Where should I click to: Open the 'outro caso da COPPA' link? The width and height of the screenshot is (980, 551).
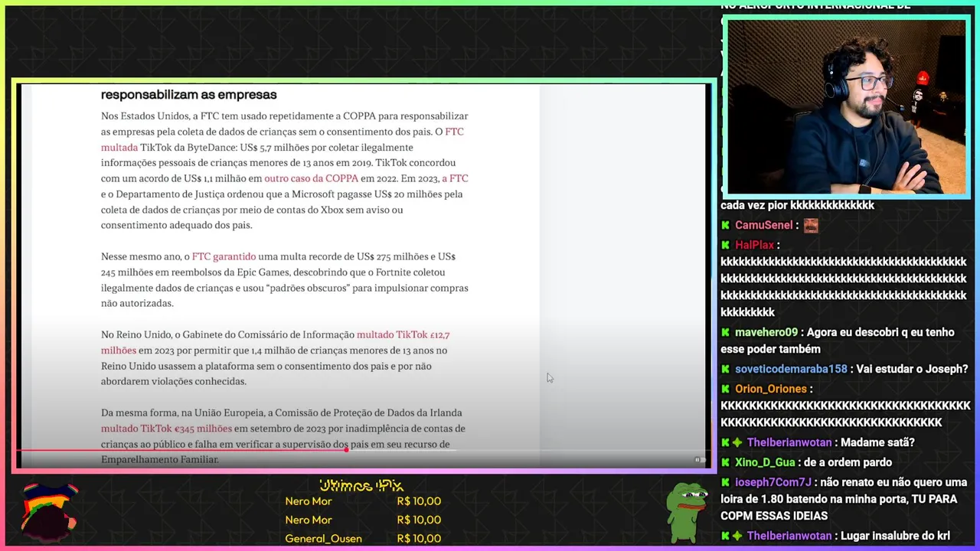[311, 178]
